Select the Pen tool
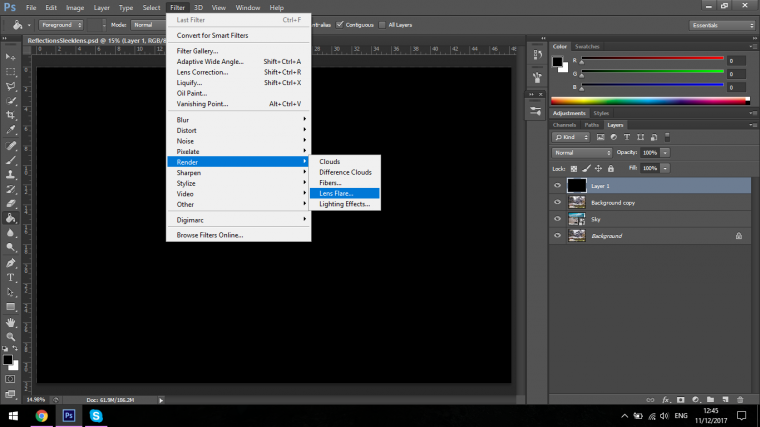 click(x=10, y=263)
